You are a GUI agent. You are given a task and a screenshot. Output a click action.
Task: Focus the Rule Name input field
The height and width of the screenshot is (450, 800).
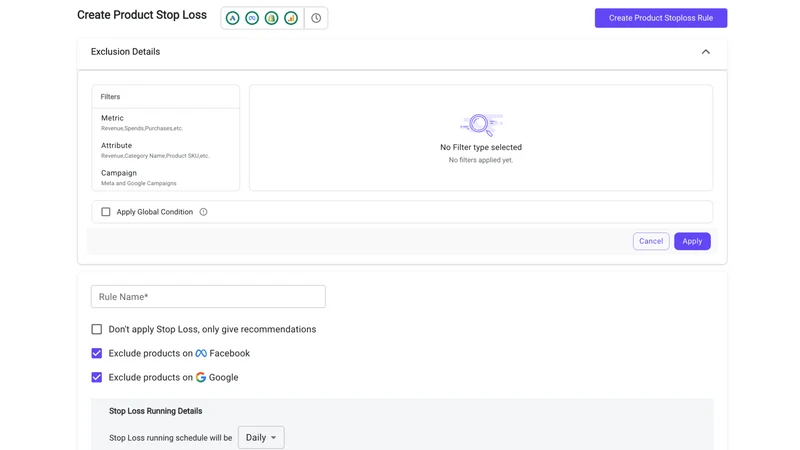208,296
